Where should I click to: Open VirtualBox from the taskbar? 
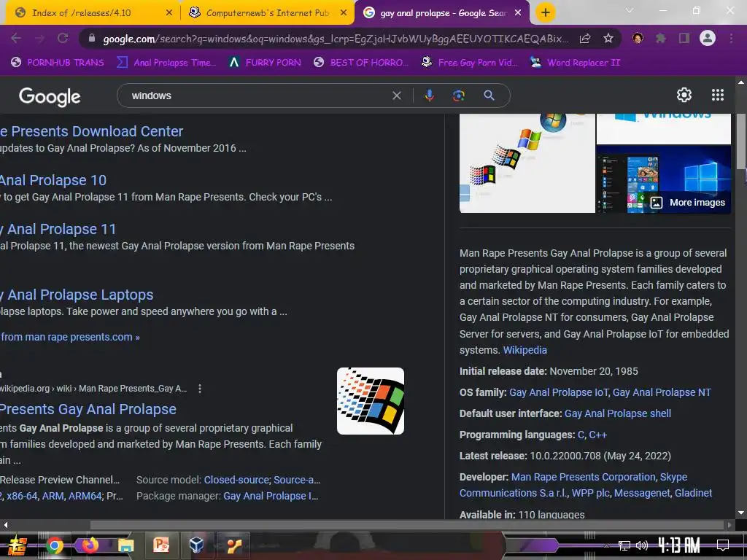pyautogui.click(x=196, y=545)
